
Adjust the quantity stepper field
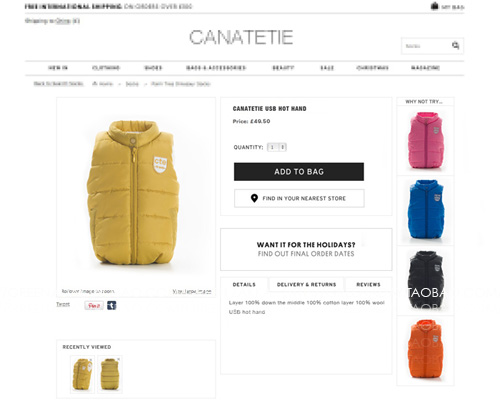[277, 147]
